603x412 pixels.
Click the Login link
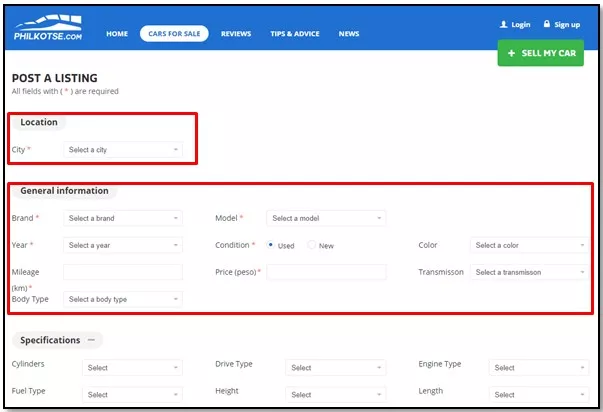tap(521, 25)
